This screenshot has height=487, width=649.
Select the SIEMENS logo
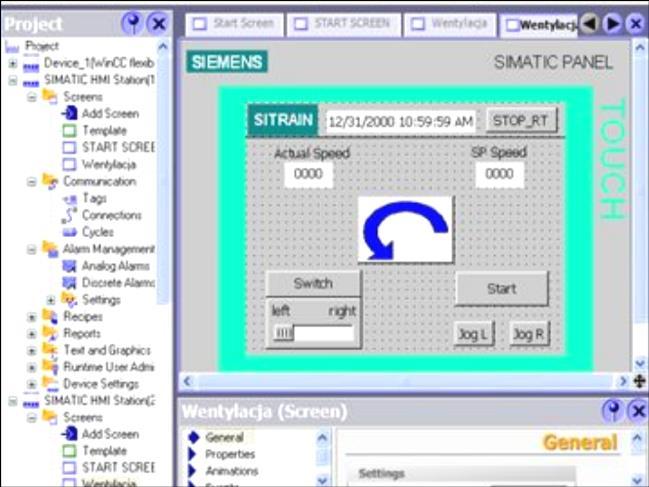point(227,62)
